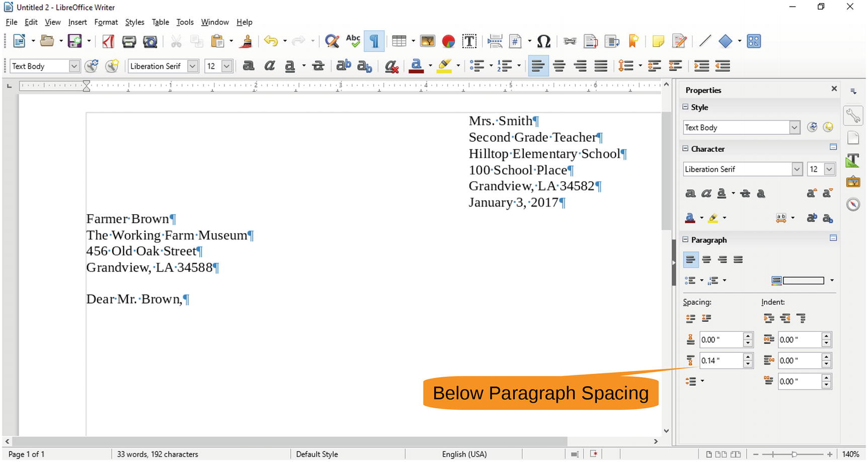Collapse the Paragraph section in sidebar
868x462 pixels.
coord(685,240)
